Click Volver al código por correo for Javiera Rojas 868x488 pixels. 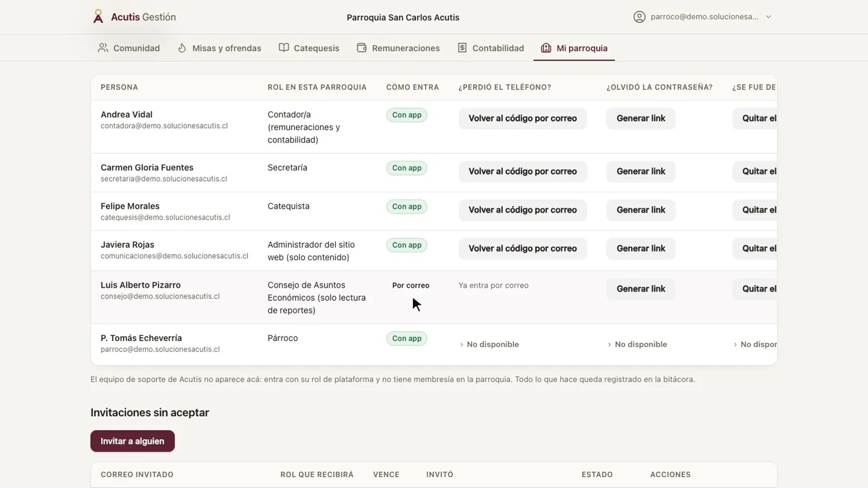(522, 248)
